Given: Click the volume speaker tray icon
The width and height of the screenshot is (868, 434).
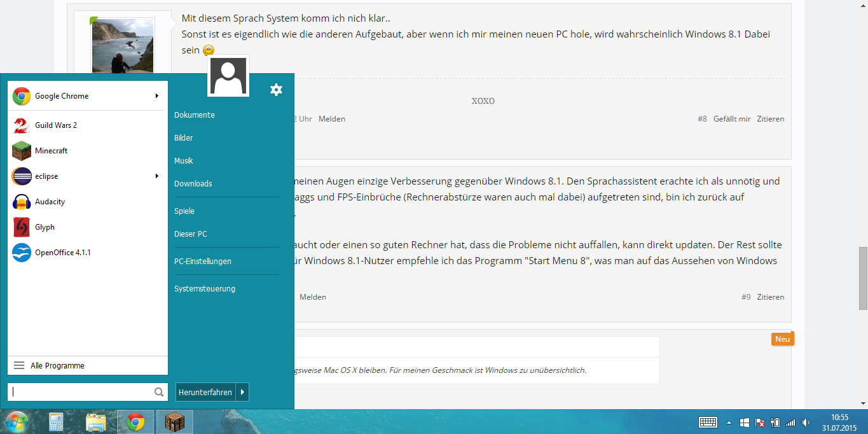Looking at the screenshot, I should [x=806, y=423].
